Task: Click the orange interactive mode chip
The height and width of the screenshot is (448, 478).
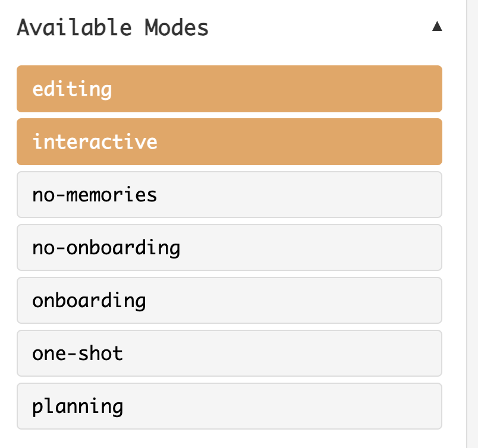Action: (229, 142)
